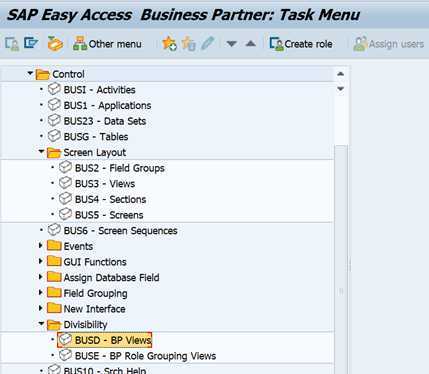The height and width of the screenshot is (374, 429).
Task: Select the Screen Layout folder label
Action: point(95,153)
